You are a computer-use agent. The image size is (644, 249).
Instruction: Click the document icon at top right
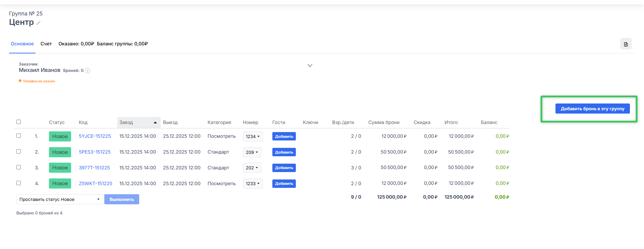pyautogui.click(x=626, y=44)
